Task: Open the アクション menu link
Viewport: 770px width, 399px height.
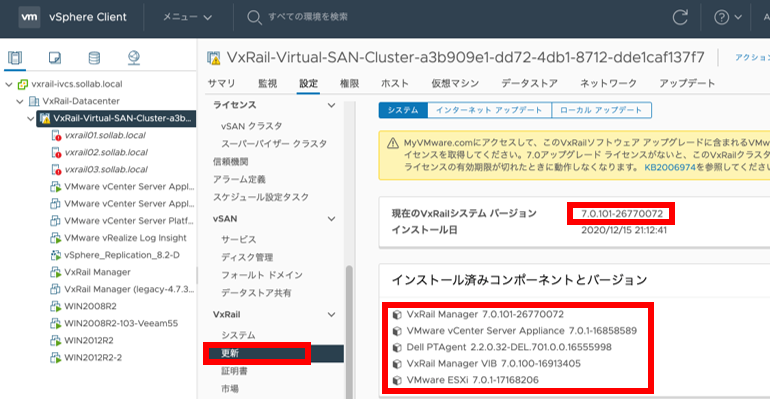Action: (x=752, y=57)
